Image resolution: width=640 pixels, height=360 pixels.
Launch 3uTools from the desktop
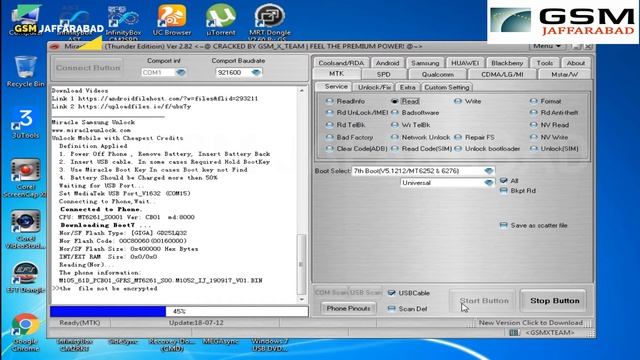click(25, 124)
